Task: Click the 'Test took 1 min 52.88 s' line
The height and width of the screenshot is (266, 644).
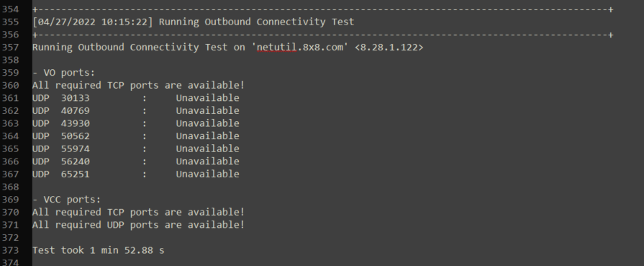Action: point(98,250)
